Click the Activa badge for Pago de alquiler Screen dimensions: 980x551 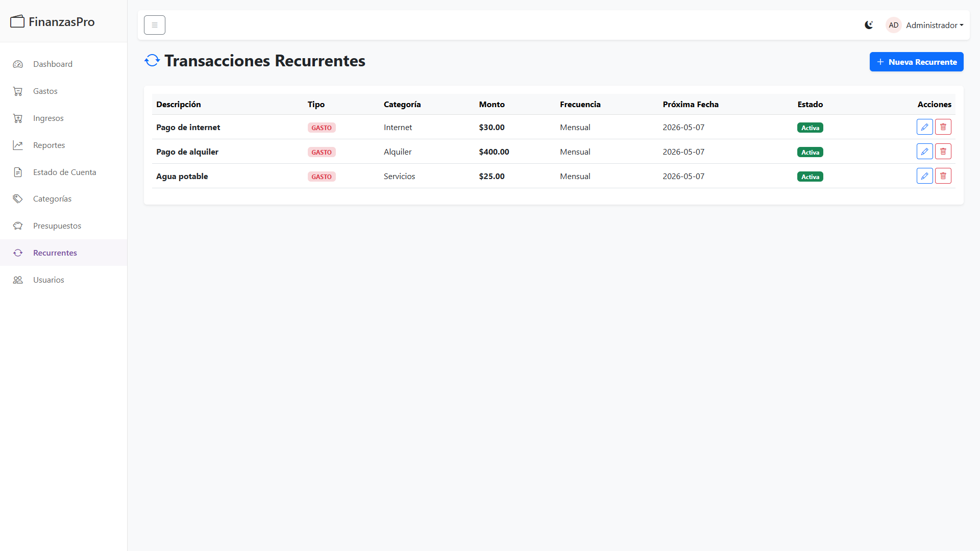[x=810, y=152]
